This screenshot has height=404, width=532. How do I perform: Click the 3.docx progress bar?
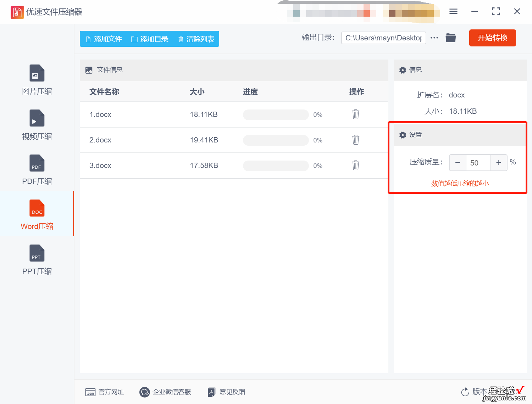(276, 166)
